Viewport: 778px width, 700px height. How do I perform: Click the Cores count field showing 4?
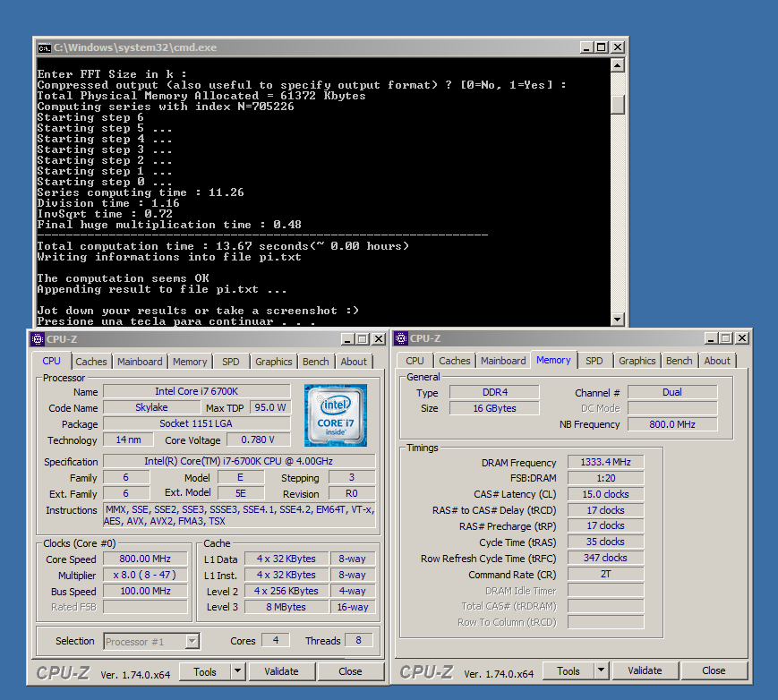click(276, 640)
